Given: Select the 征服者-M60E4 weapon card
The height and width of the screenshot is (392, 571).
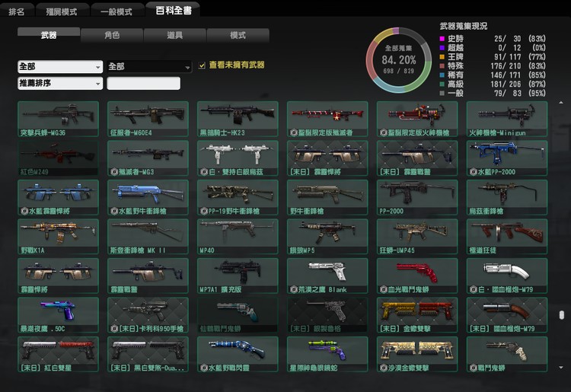Looking at the screenshot, I should (x=148, y=119).
